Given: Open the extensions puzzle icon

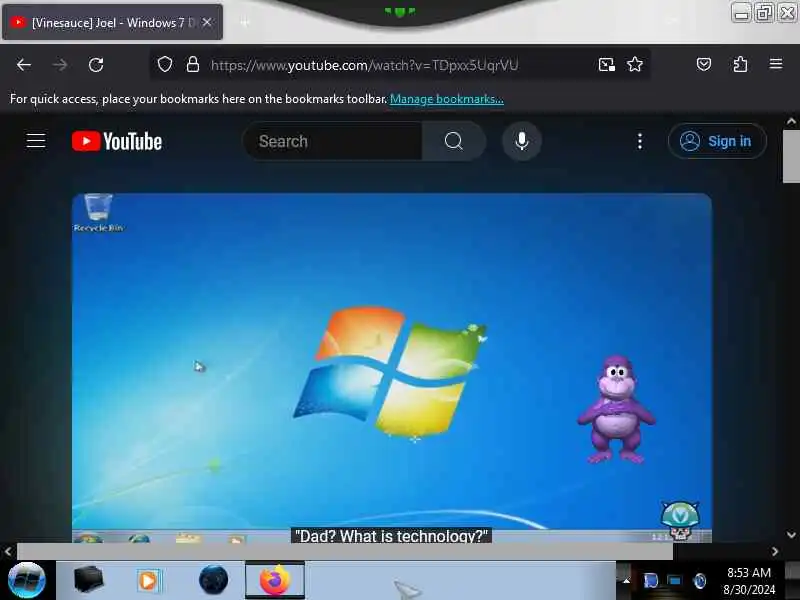Looking at the screenshot, I should pos(740,65).
